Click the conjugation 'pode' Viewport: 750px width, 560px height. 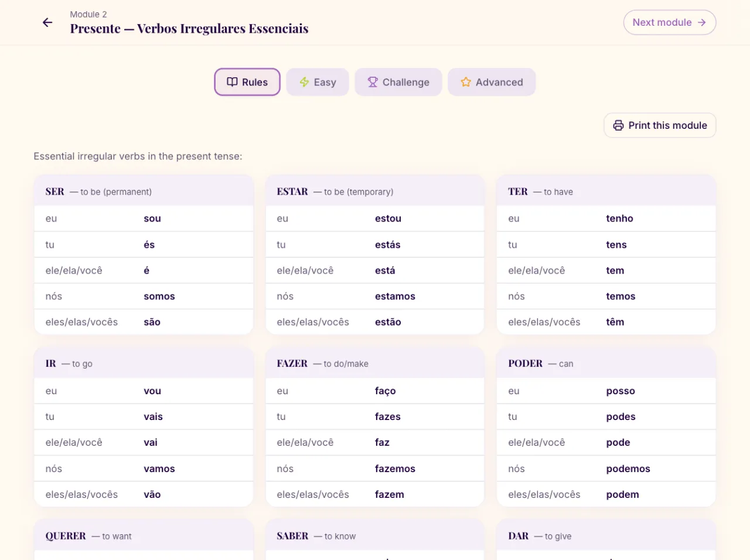coord(618,443)
